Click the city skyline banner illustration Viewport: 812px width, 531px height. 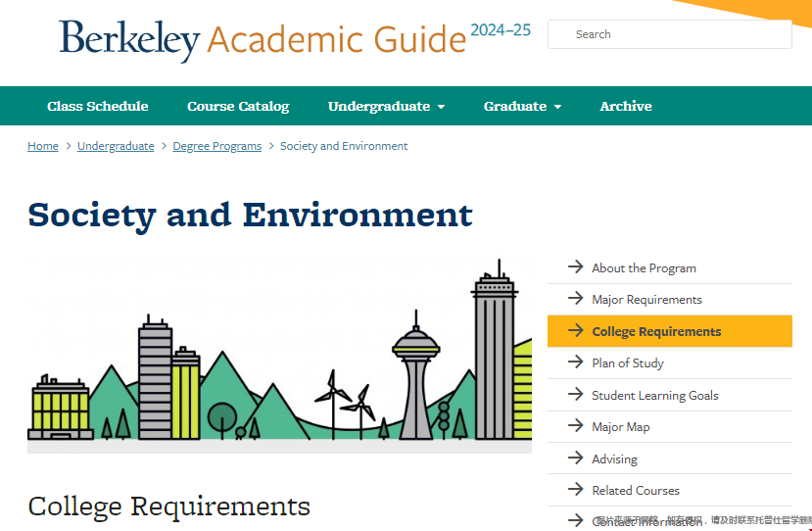coord(279,353)
